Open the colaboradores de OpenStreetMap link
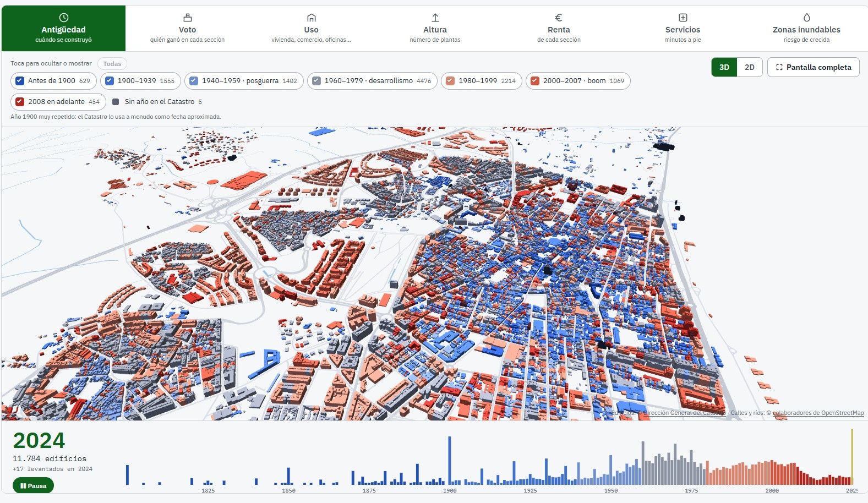Screen dimensions: 868x503 818,413
